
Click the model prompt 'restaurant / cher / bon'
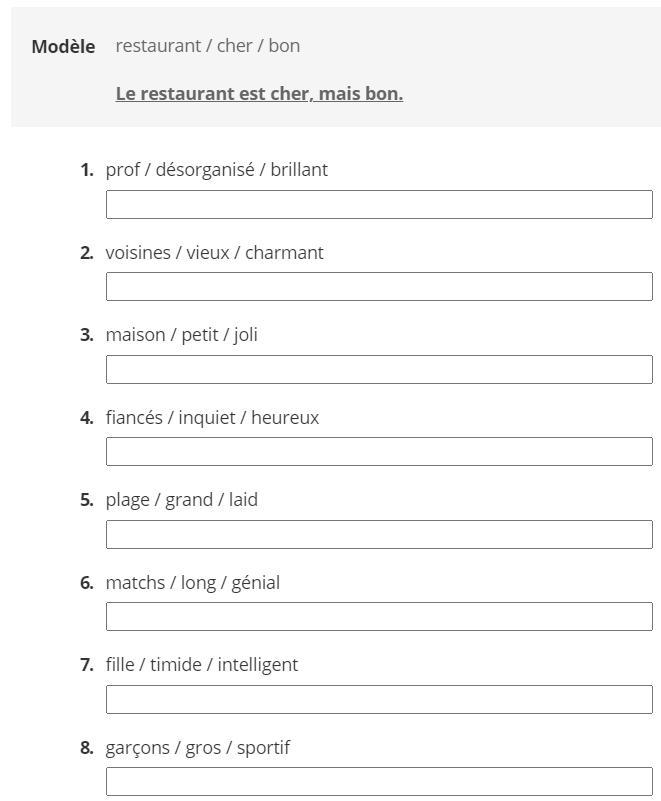(x=208, y=46)
